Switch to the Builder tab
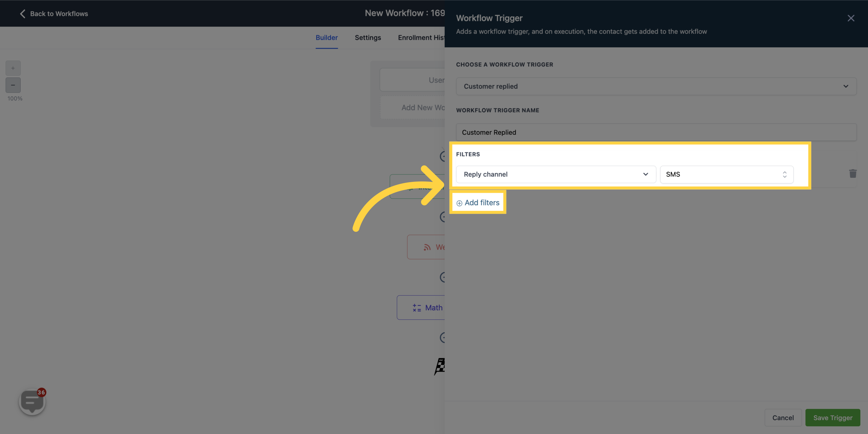Viewport: 868px width, 434px height. (x=327, y=38)
